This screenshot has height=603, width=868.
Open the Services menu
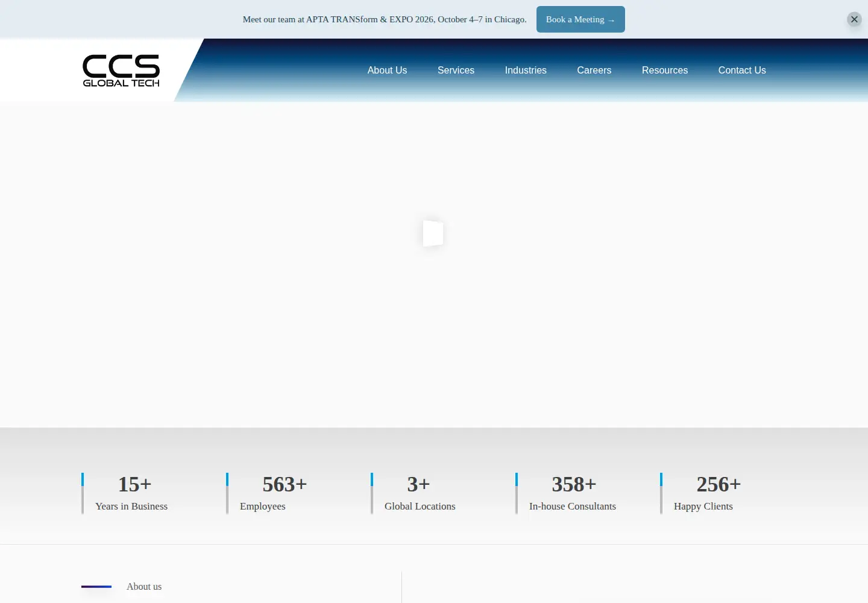(456, 70)
